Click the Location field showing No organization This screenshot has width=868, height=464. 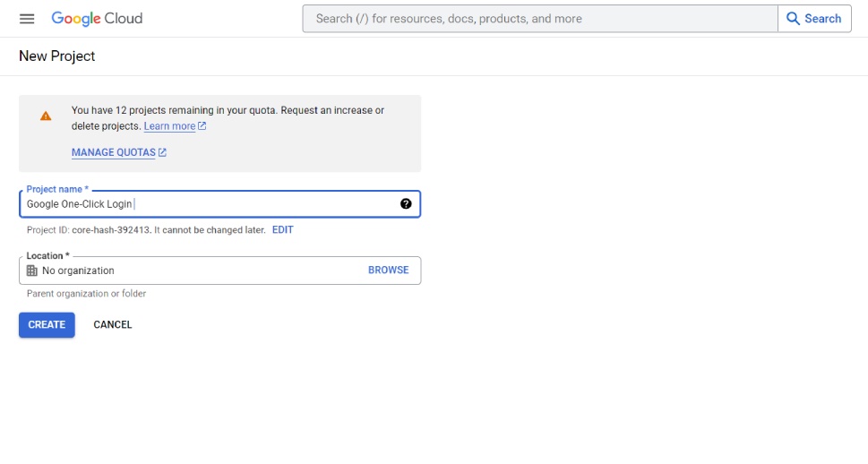pos(219,271)
